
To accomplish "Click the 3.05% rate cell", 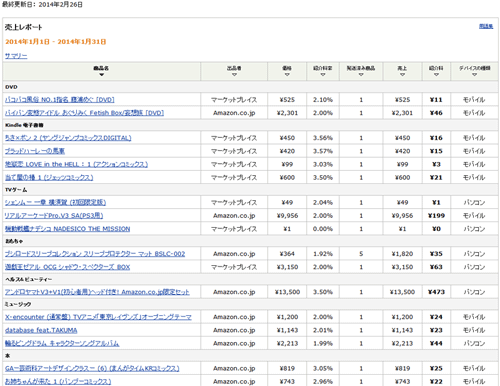I will coord(323,368).
